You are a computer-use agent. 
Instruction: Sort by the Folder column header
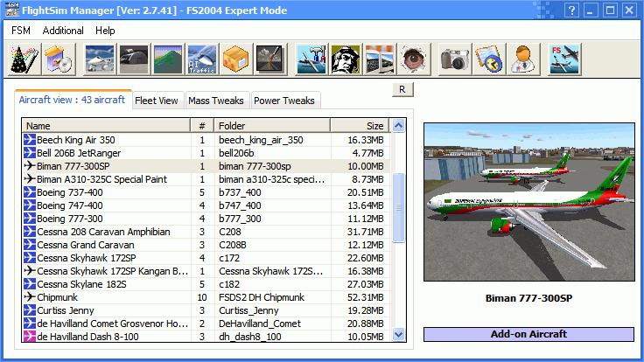[x=272, y=126]
